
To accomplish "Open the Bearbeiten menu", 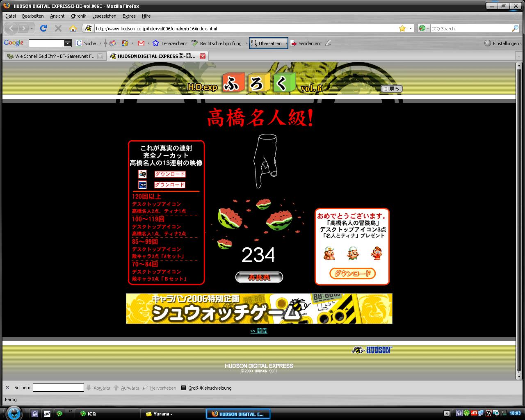I will [33, 16].
